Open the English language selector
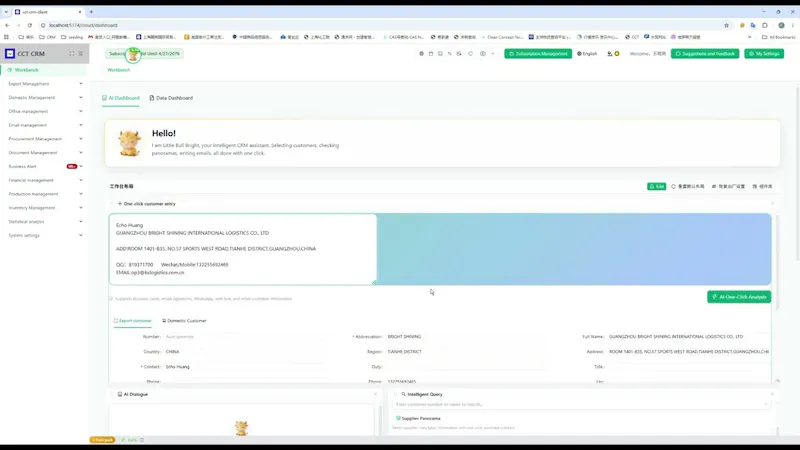The height and width of the screenshot is (450, 800). pos(587,54)
